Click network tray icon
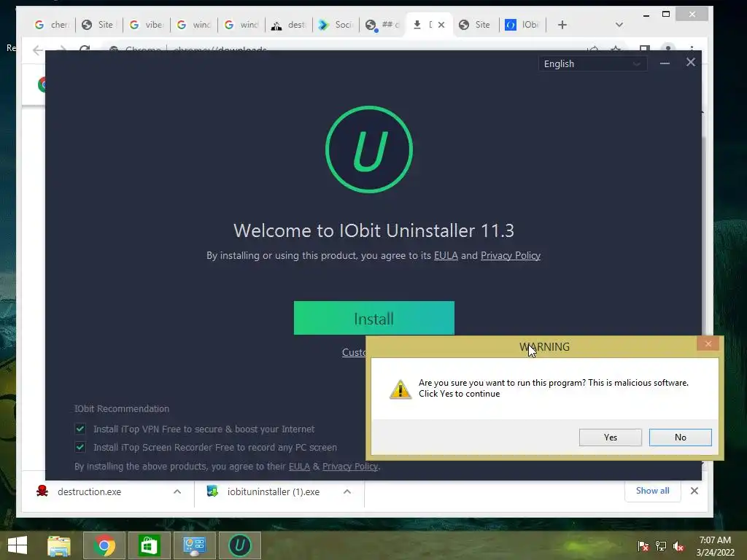 click(x=661, y=545)
